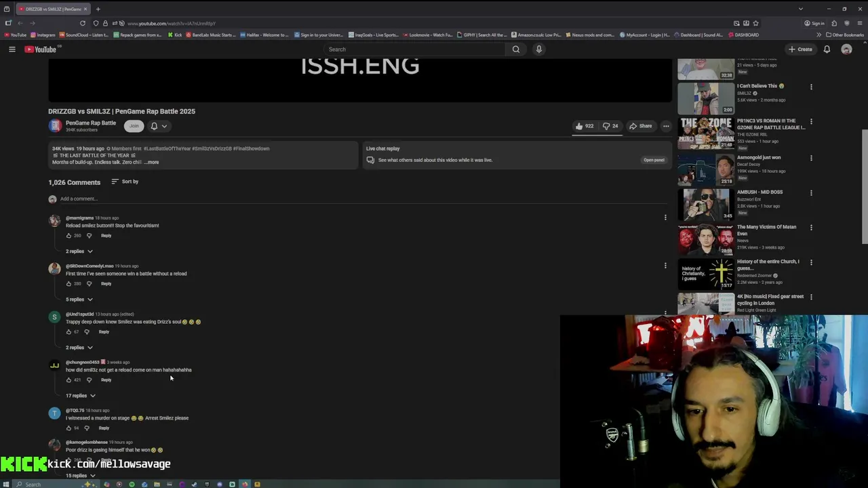Screen dimensions: 868x488
Task: Expand the 15 replies thread
Action: 81,476
